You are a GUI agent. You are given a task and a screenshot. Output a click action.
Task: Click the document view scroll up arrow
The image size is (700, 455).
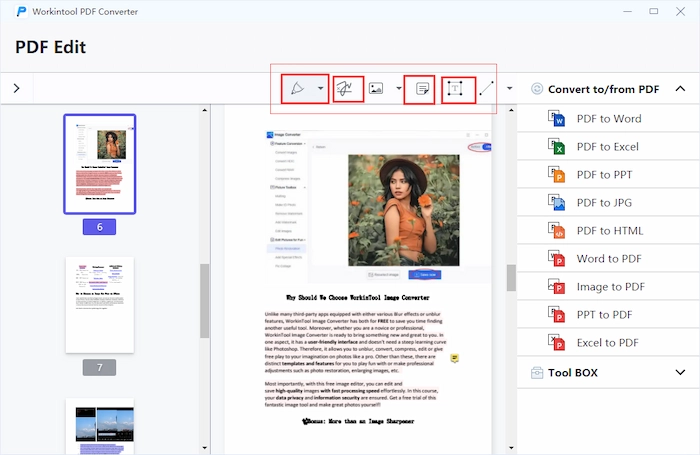(x=511, y=110)
